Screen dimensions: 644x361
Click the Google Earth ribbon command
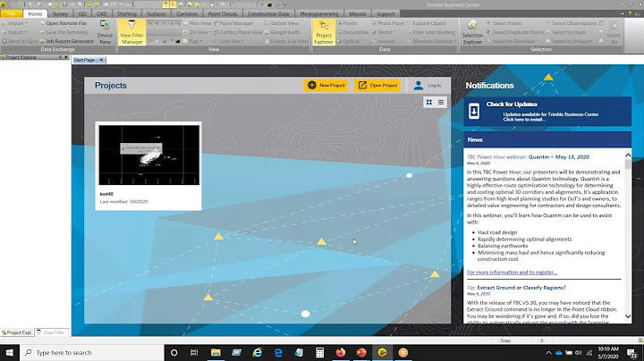click(x=282, y=32)
